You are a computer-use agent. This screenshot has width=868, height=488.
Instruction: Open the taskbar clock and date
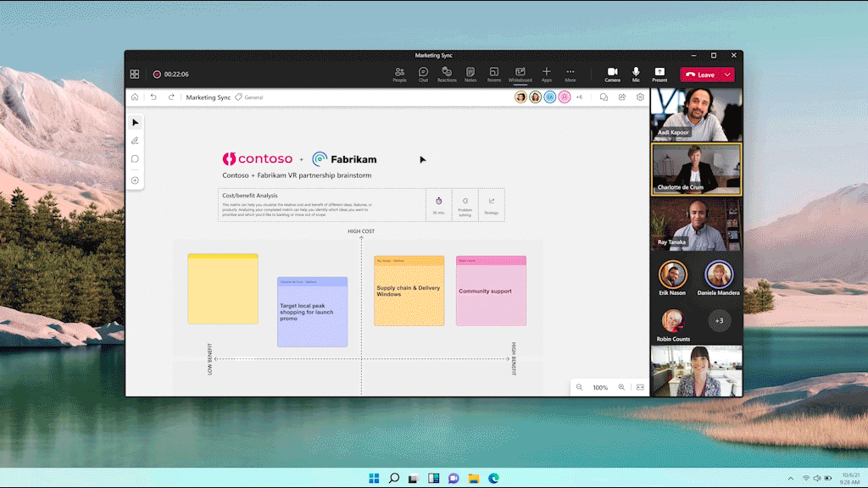coord(849,479)
